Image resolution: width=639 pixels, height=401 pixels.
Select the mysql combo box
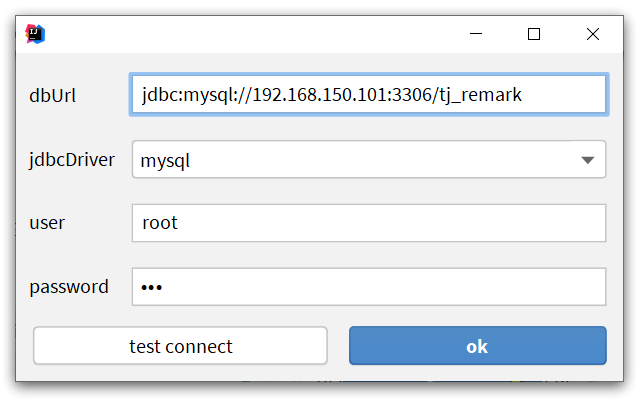(x=369, y=159)
